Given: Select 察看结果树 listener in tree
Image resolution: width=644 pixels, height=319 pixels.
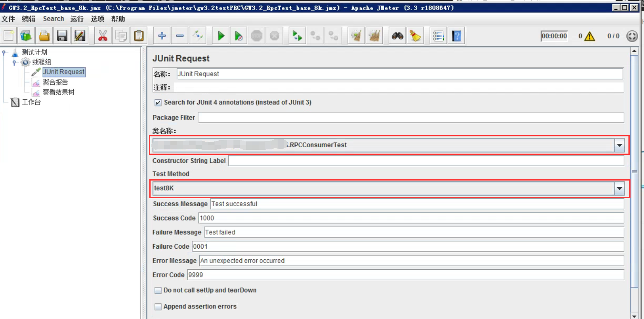Looking at the screenshot, I should pyautogui.click(x=58, y=92).
